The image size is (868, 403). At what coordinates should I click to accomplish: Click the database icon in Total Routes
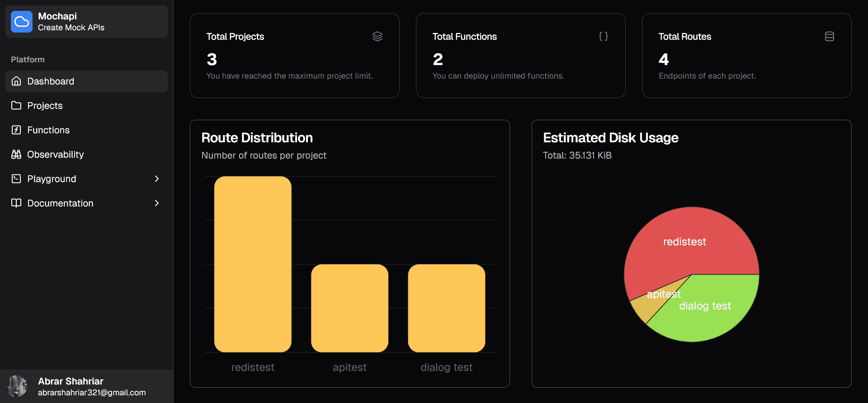(x=829, y=37)
